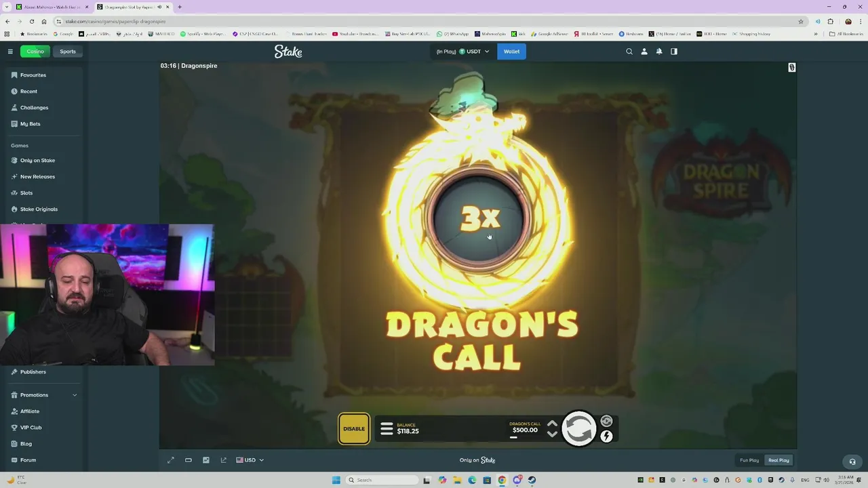Open Chrome's three-dot menu

861,22
